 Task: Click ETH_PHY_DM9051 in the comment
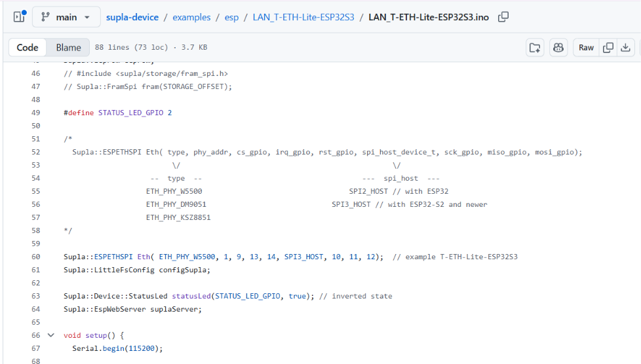[176, 204]
